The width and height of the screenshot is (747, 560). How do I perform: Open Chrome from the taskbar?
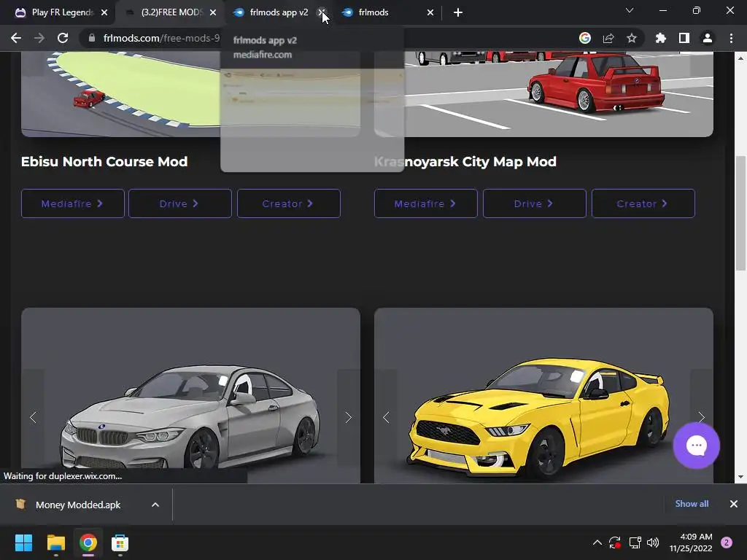point(88,542)
